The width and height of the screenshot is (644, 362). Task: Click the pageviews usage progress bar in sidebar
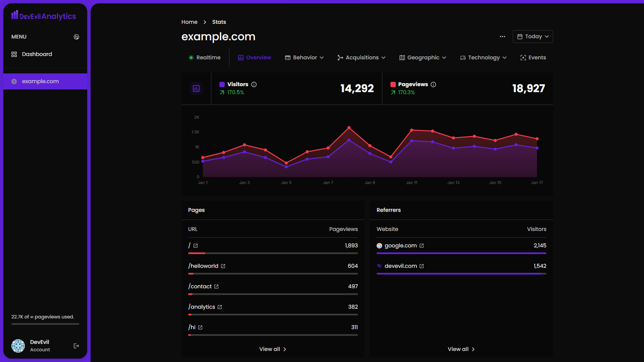(45, 324)
